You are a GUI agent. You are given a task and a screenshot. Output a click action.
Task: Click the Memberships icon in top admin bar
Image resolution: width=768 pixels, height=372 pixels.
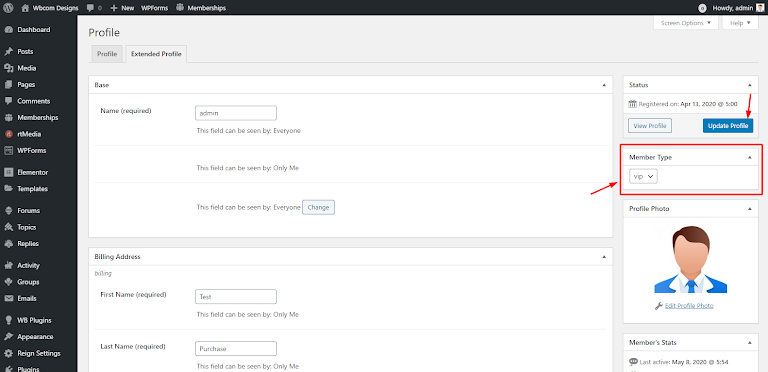pyautogui.click(x=180, y=8)
